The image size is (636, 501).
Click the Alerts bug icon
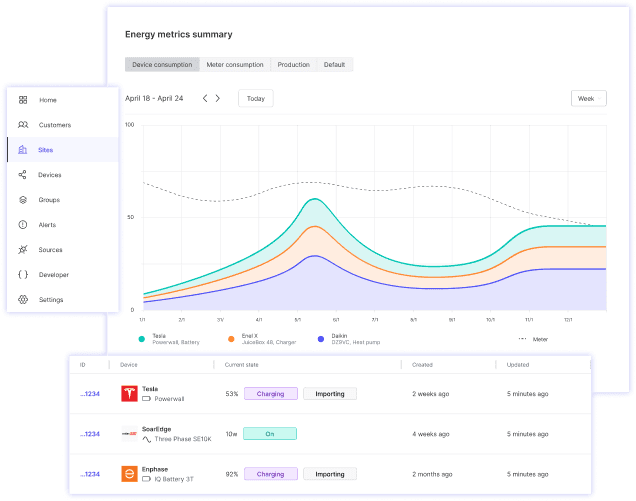23,225
